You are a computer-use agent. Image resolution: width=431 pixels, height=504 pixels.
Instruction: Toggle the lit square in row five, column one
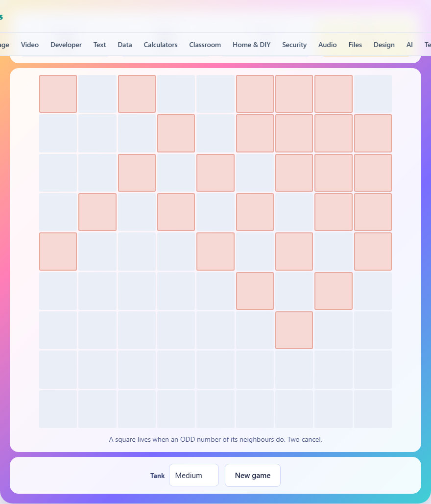(58, 252)
